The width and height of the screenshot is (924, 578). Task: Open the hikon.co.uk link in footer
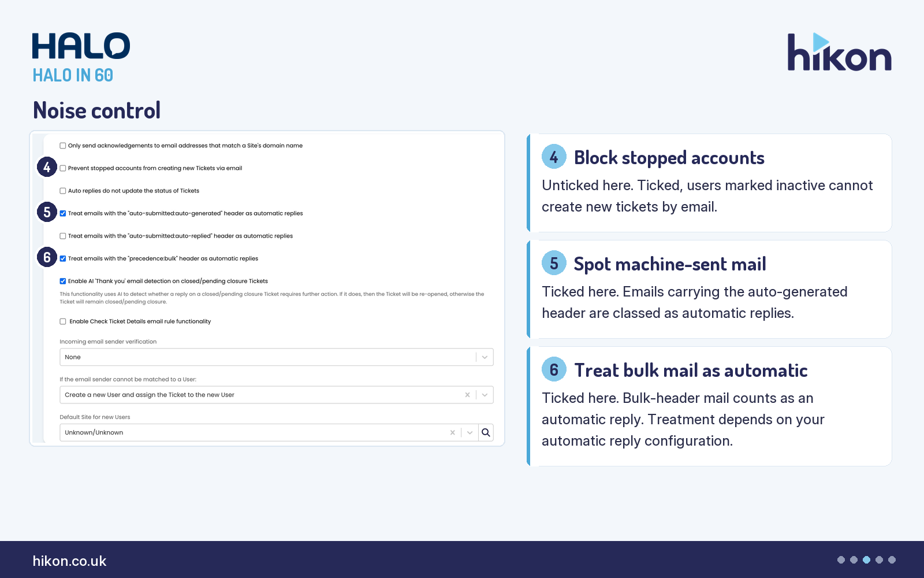tap(69, 561)
